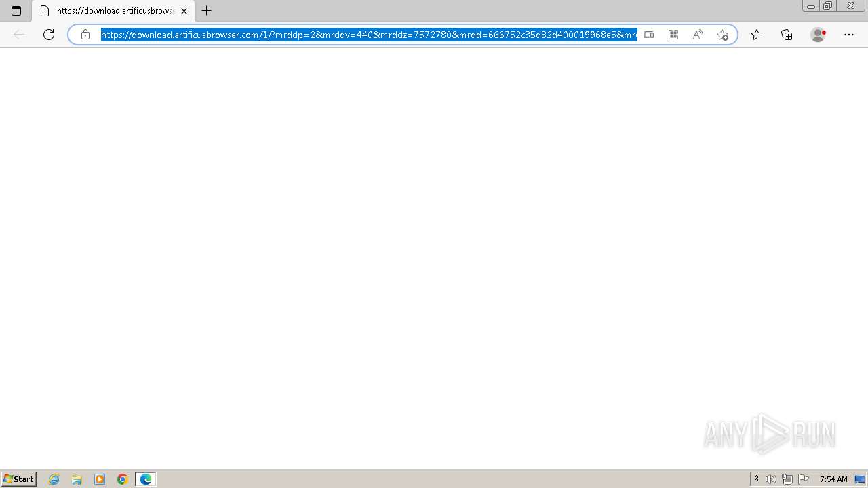Select Microsoft Edge taskbar button
The height and width of the screenshot is (488, 868).
(x=146, y=479)
